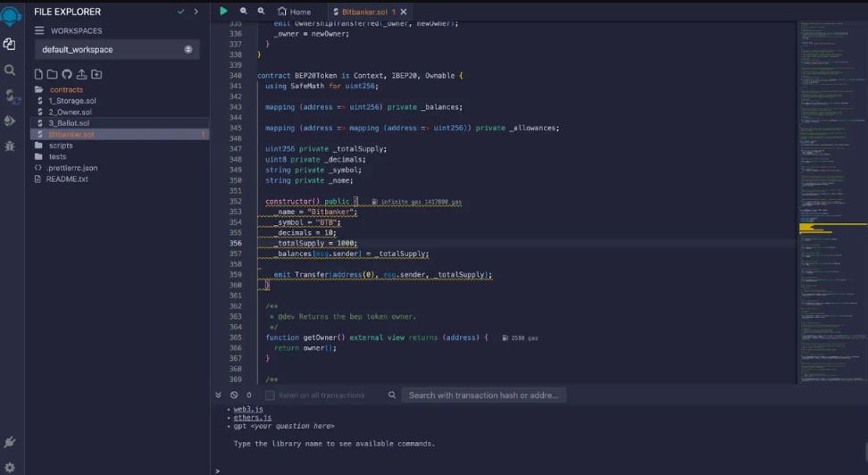Click the Remix logo icon
This screenshot has height=475, width=868.
(x=11, y=15)
